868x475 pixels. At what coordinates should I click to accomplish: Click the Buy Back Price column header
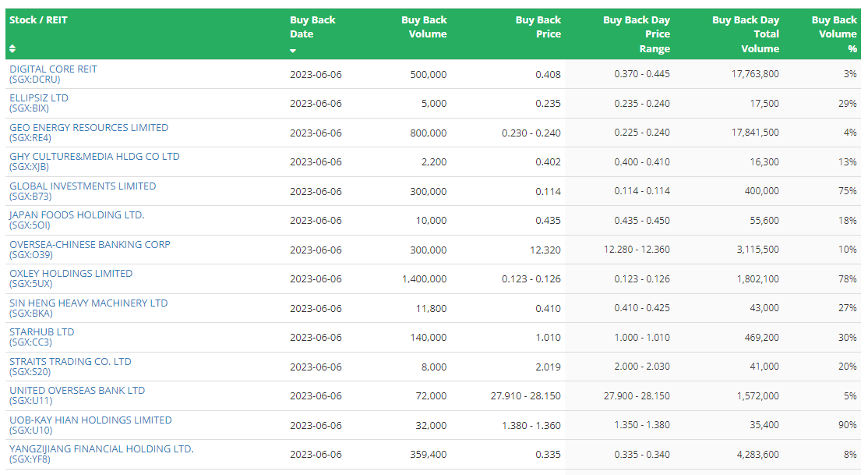(x=538, y=27)
